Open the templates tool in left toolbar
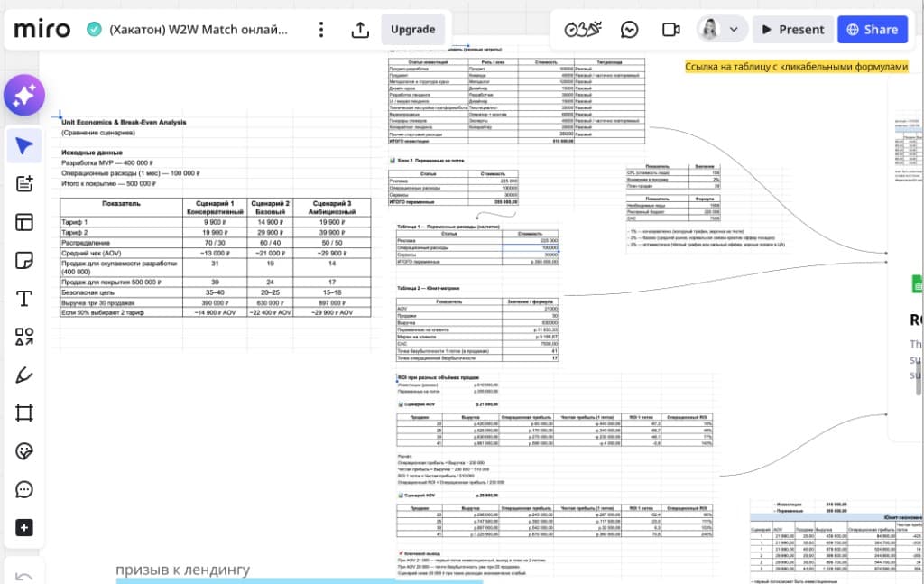Image resolution: width=924 pixels, height=584 pixels. click(24, 222)
